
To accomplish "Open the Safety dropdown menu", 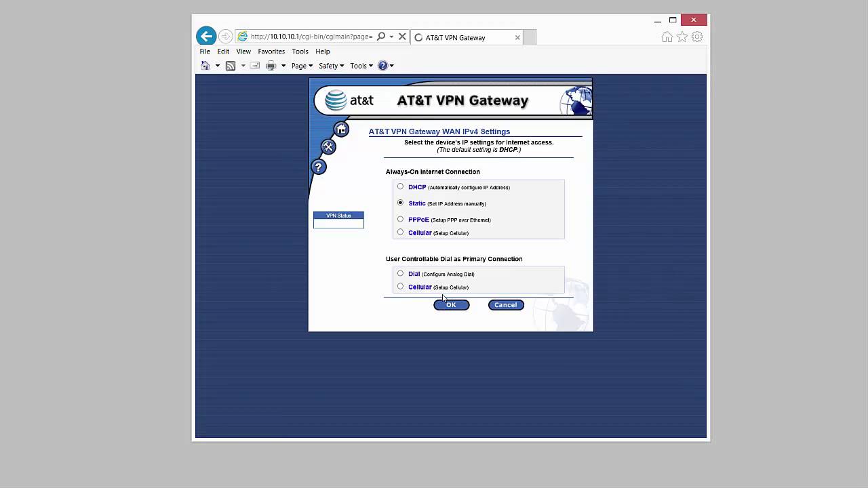I will coord(331,66).
